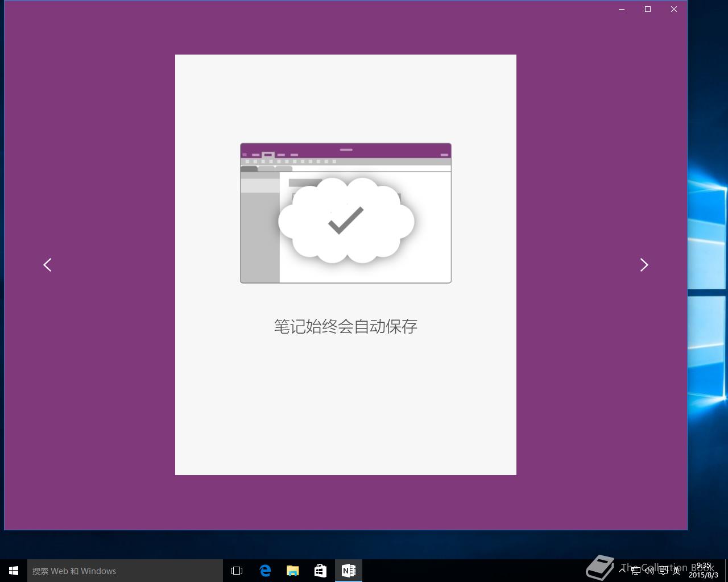The height and width of the screenshot is (582, 728).
Task: Minimize the OneNote window
Action: [622, 9]
